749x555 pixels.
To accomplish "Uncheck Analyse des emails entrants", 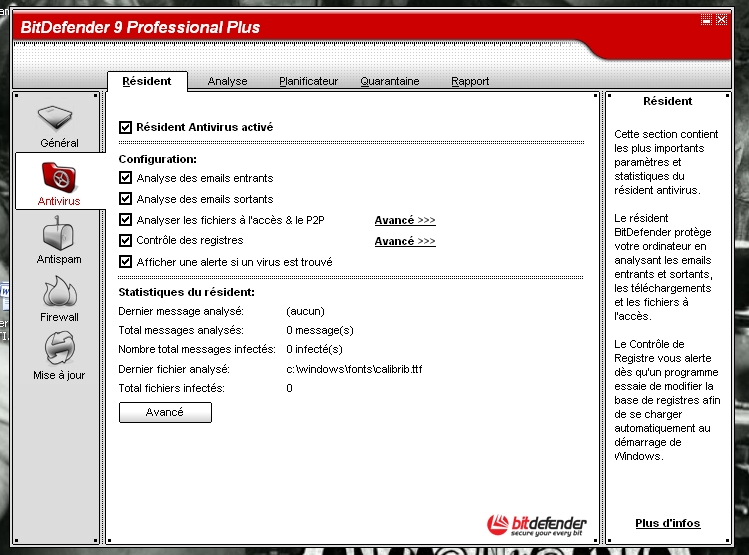I will click(125, 178).
